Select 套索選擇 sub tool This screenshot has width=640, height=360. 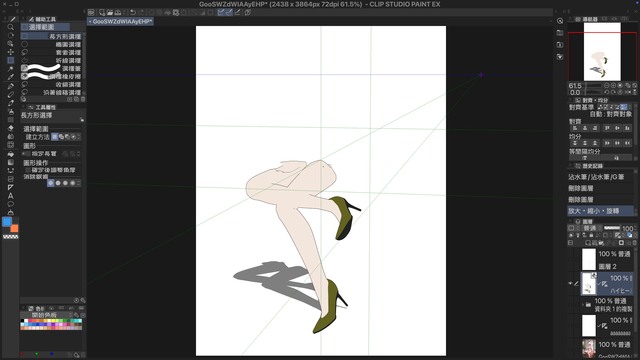(51, 53)
